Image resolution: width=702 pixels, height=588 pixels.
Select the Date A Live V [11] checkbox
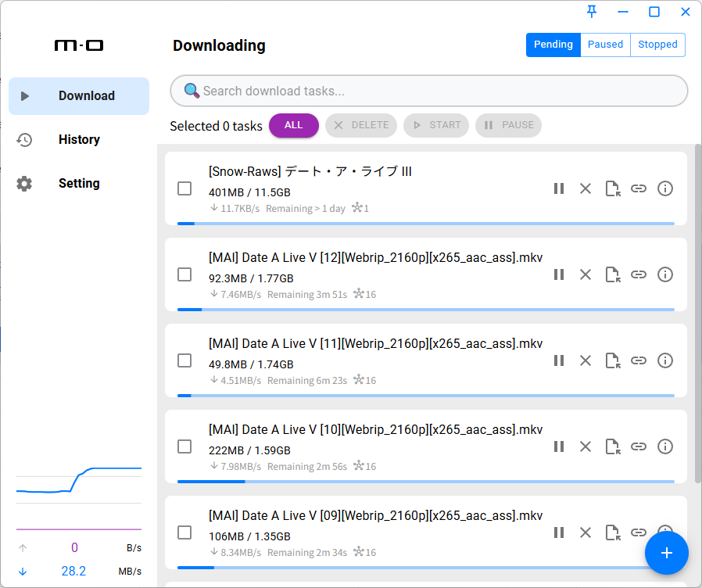tap(184, 360)
